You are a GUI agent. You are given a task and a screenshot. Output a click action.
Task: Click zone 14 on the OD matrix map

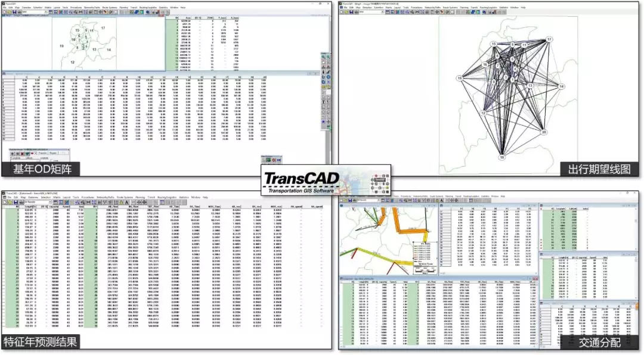tap(109, 49)
